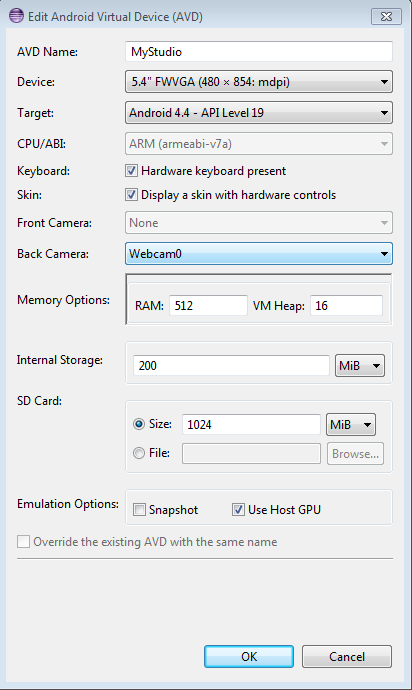The width and height of the screenshot is (412, 690).
Task: Select the SD Card Size radio button
Action: pyautogui.click(x=139, y=424)
